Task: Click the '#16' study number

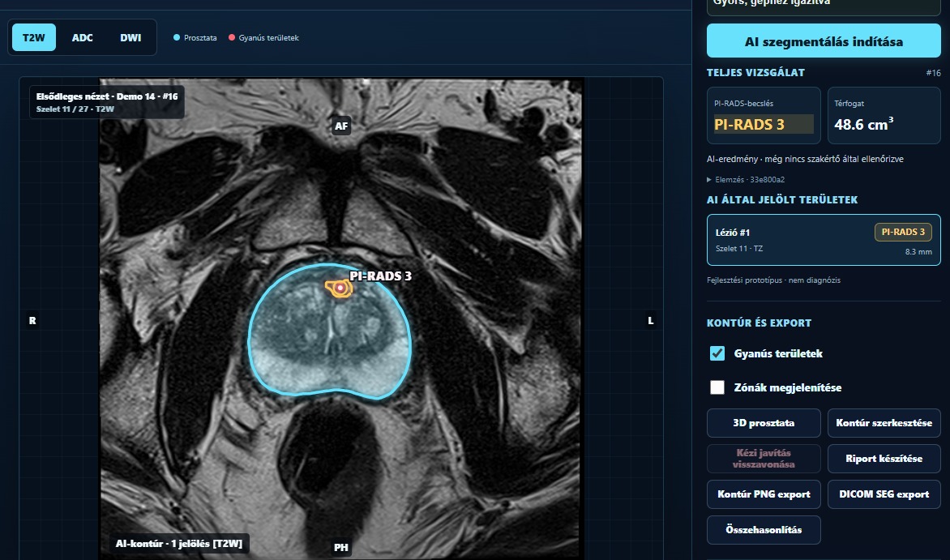Action: (x=933, y=73)
